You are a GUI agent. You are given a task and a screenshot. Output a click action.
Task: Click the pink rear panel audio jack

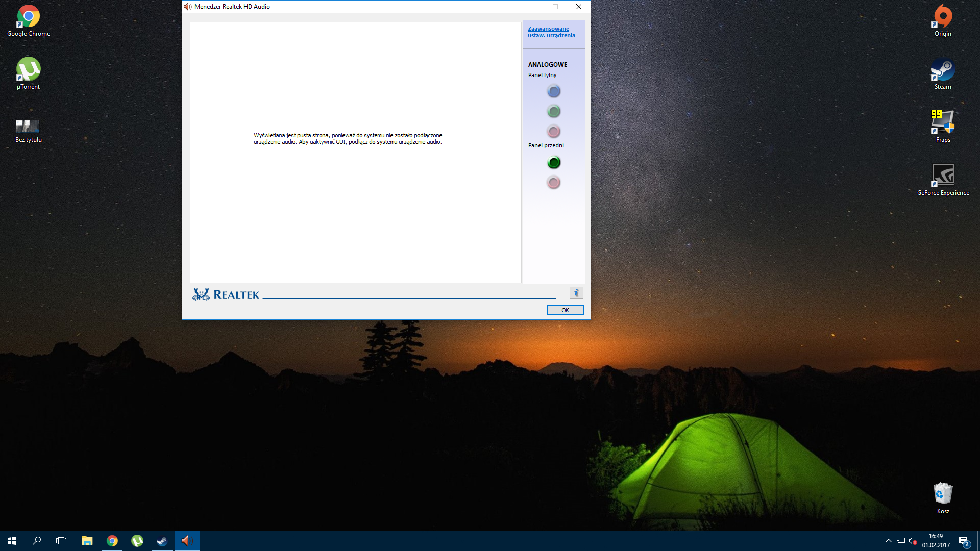[x=553, y=131]
